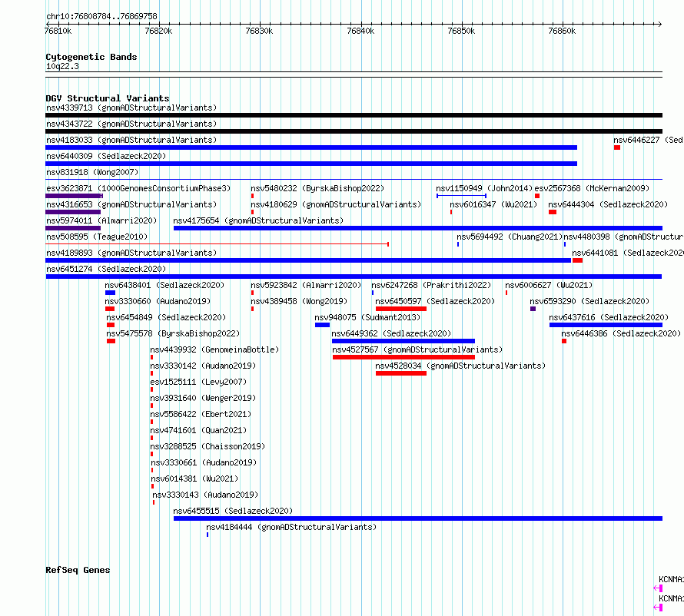Click nsv4316653 purple variant bar

tap(73, 212)
